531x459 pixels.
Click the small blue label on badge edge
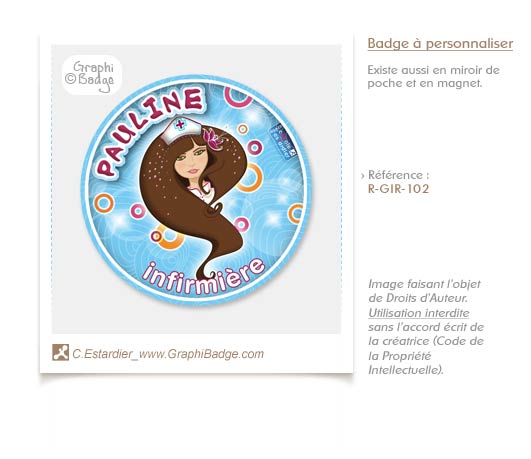(282, 141)
